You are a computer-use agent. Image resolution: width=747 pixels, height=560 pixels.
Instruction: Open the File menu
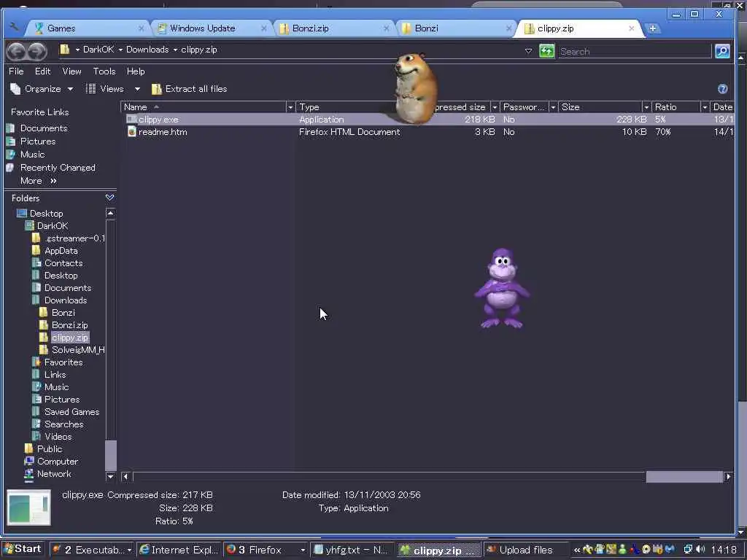pos(16,71)
